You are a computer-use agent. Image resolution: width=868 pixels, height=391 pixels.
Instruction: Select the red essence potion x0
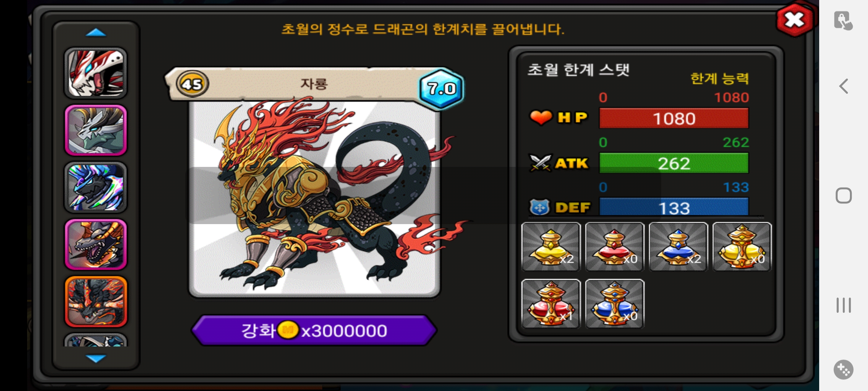[614, 247]
